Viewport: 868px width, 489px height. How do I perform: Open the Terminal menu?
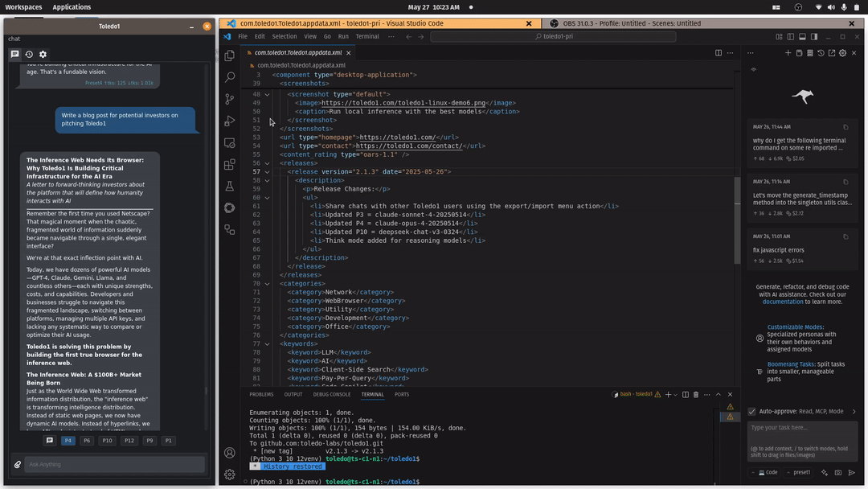(367, 36)
